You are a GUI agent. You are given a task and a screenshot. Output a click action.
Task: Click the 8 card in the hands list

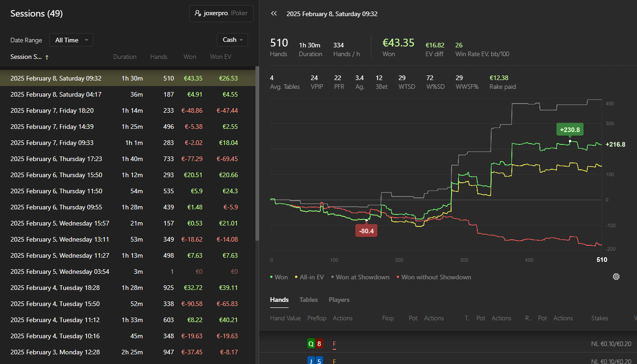pos(319,344)
